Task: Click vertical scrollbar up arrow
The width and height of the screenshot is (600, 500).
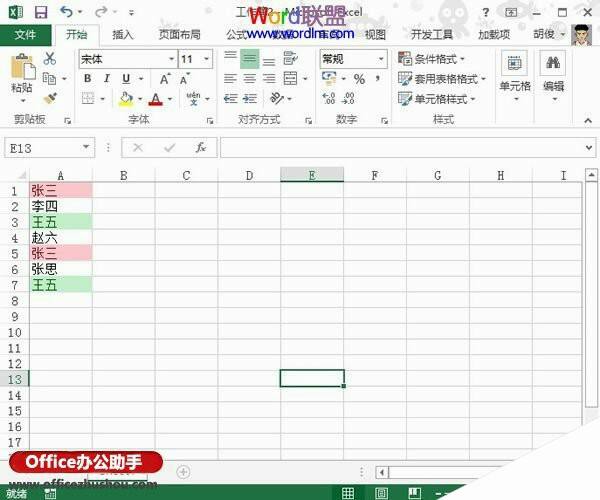Action: (x=591, y=175)
